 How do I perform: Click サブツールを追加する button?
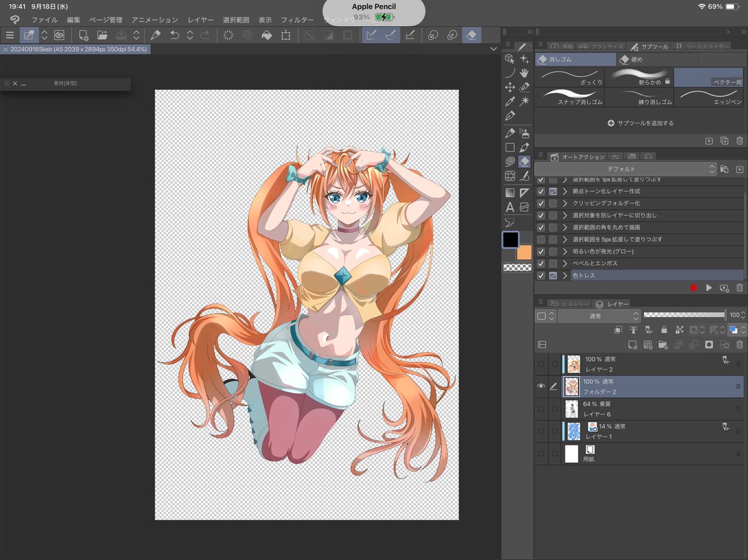[x=641, y=123]
